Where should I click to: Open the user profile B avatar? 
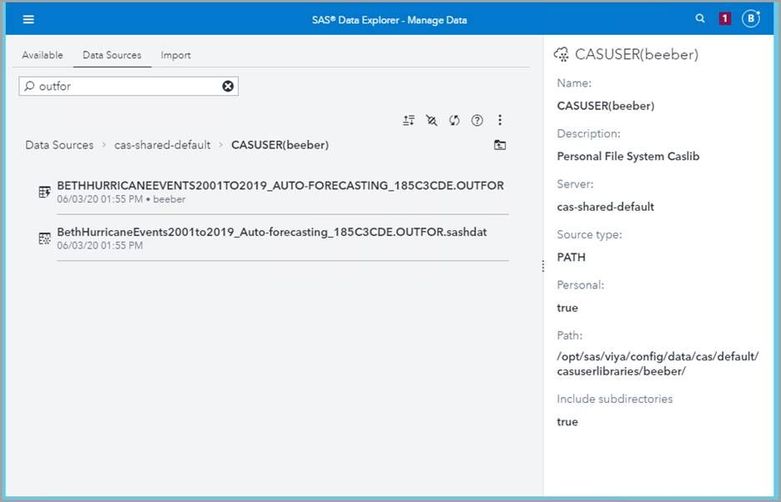751,18
